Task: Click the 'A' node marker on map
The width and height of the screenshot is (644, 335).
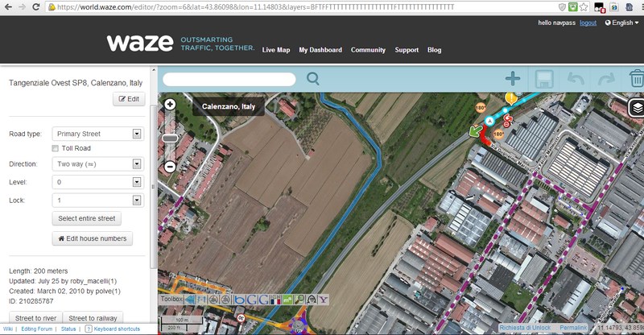Action: pos(489,121)
